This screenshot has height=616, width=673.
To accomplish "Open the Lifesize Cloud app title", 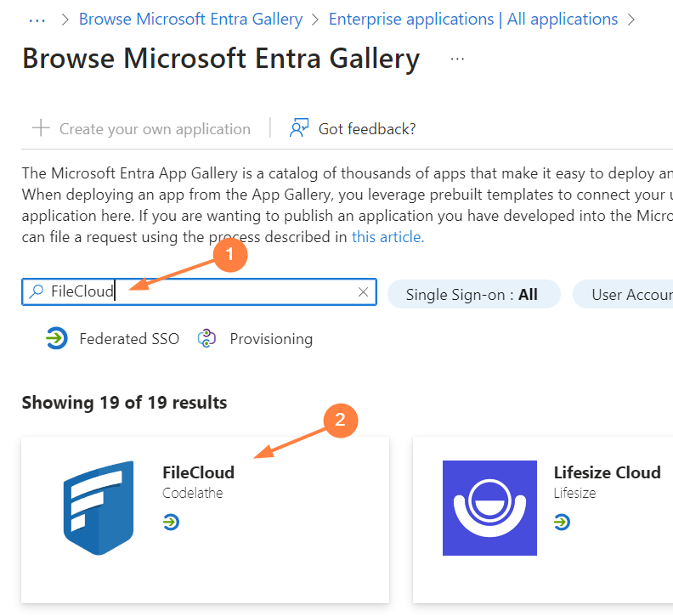I will [x=607, y=472].
